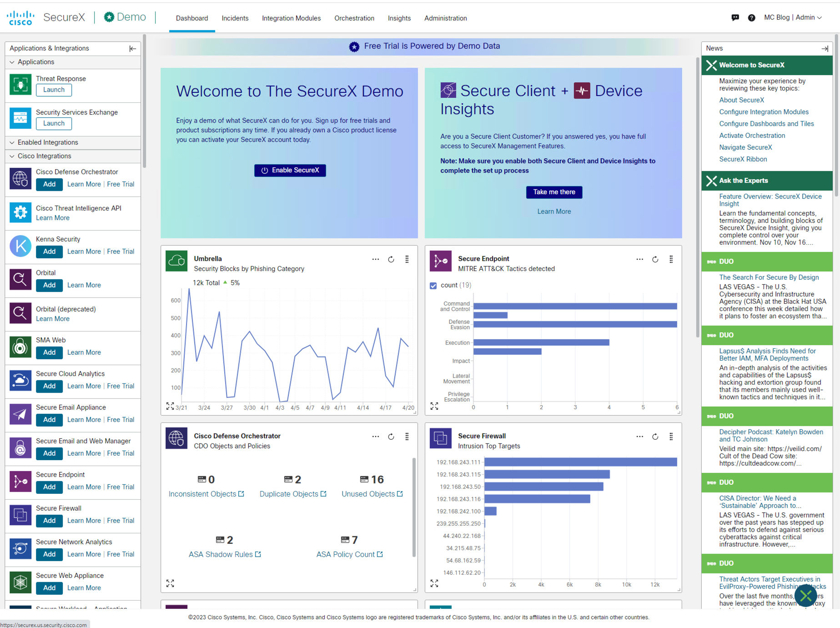Click the Threat Response application icon

(20, 85)
